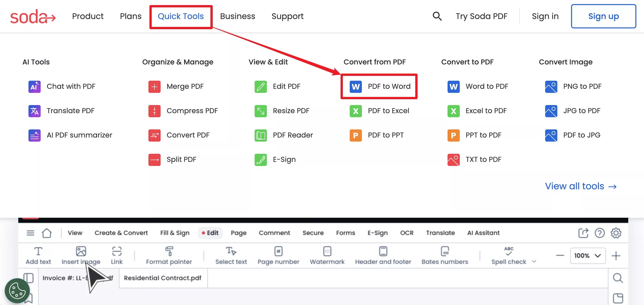Screen dimensions: 644x305
Task: Open Header and footer tool
Action: (383, 256)
